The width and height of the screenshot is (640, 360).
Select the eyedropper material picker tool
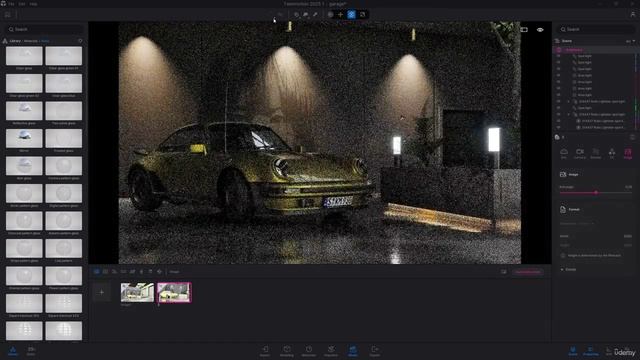pos(315,15)
